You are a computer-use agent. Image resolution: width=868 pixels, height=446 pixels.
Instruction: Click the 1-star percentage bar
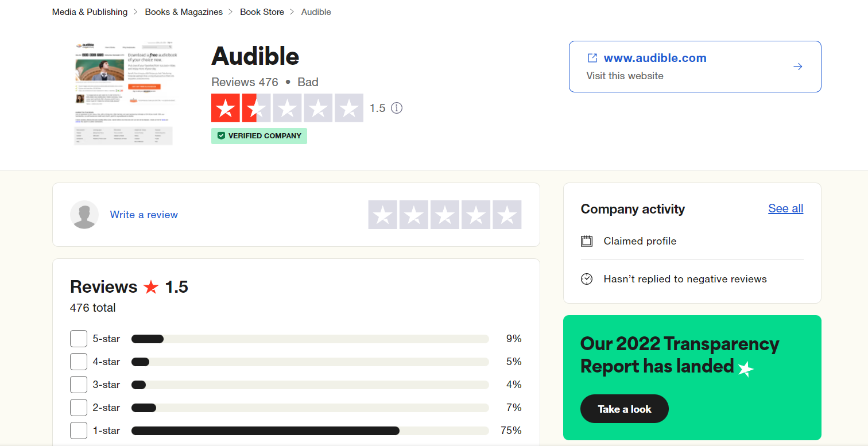(310, 431)
